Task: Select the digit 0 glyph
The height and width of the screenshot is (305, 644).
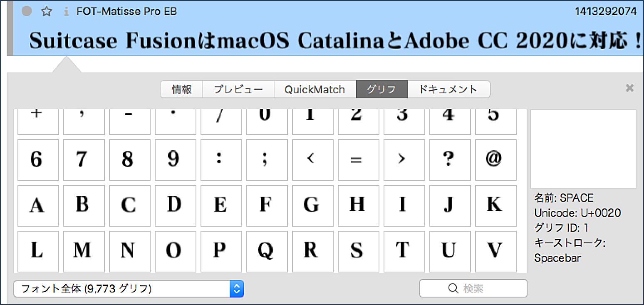Action: click(x=267, y=122)
